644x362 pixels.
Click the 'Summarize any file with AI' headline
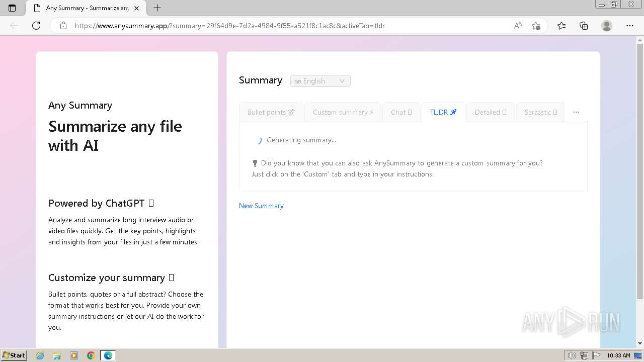115,136
